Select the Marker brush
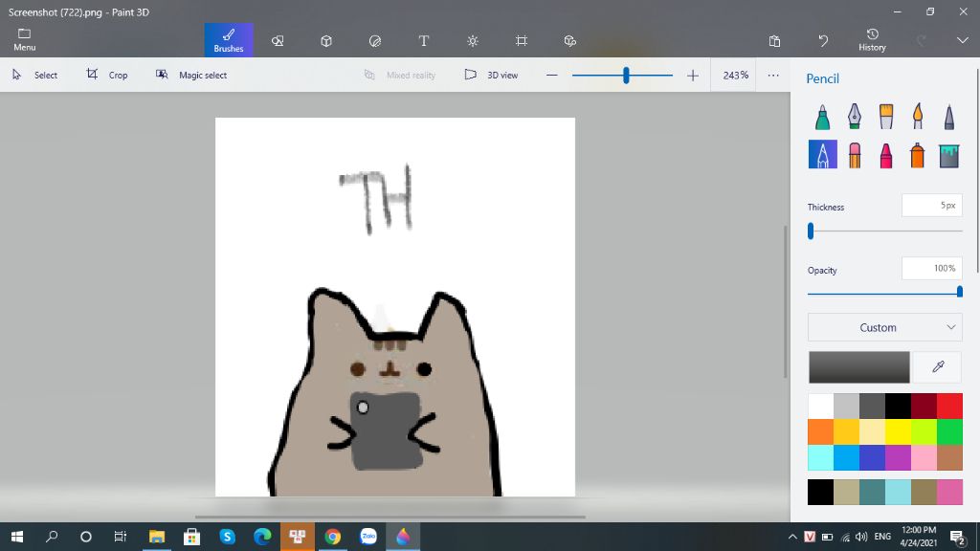The height and width of the screenshot is (551, 980). (x=822, y=117)
